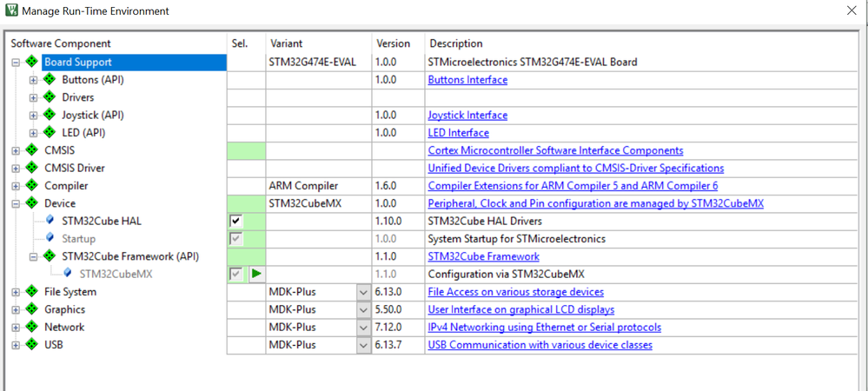The height and width of the screenshot is (391, 868).
Task: Open the STM32Cube Framework link
Action: pos(483,256)
